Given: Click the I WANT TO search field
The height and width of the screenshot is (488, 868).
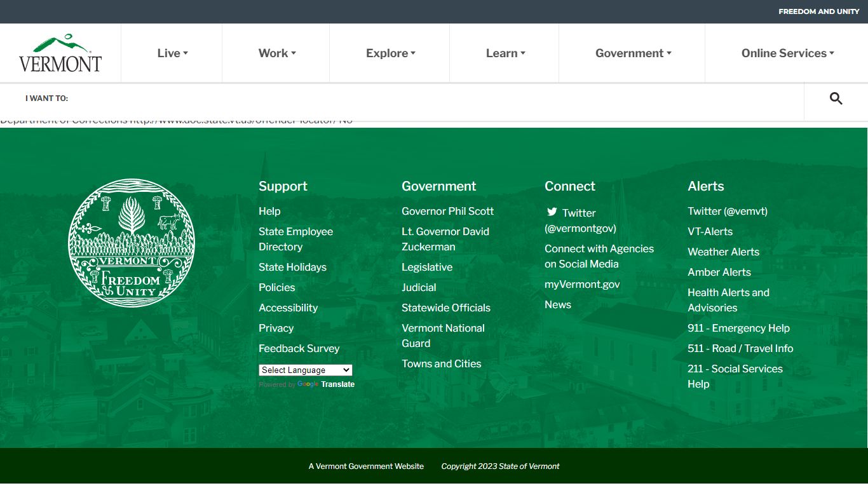Looking at the screenshot, I should pos(432,98).
